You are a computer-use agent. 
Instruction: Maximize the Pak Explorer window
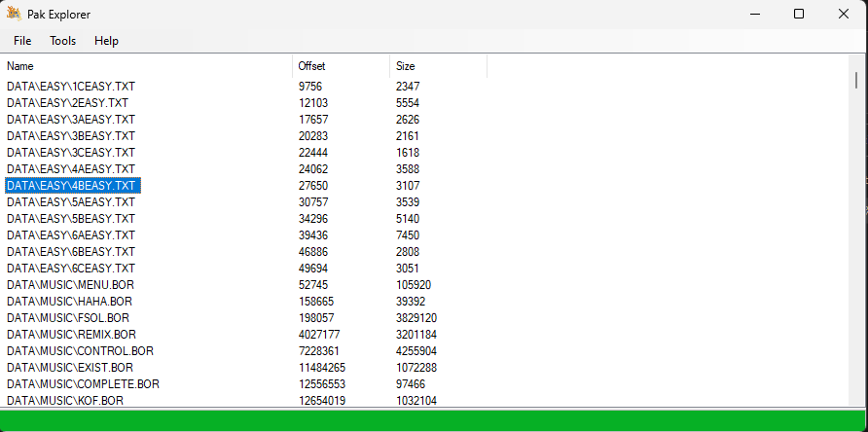pyautogui.click(x=799, y=14)
